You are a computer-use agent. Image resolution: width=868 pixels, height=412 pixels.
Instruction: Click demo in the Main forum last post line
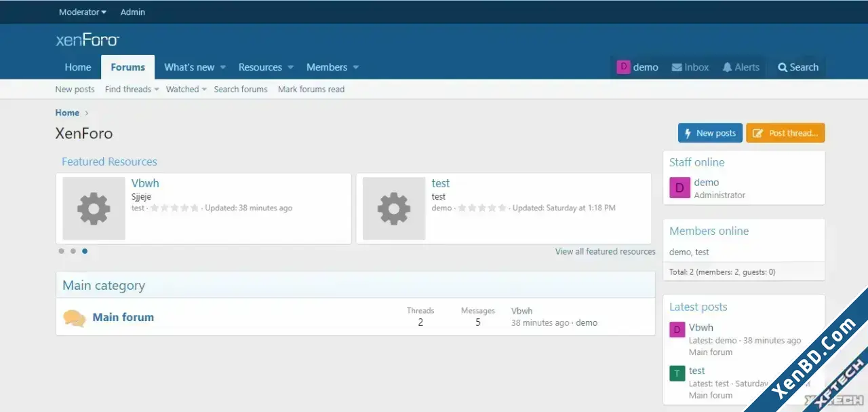point(587,323)
